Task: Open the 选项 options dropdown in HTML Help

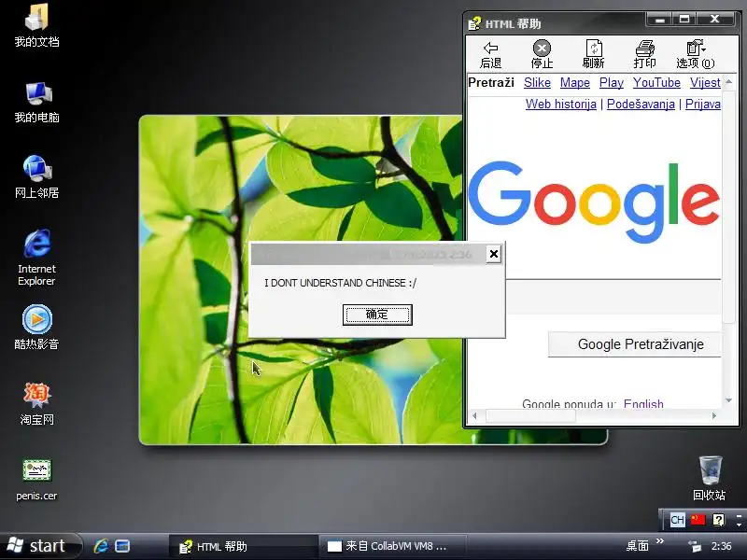Action: [x=696, y=55]
